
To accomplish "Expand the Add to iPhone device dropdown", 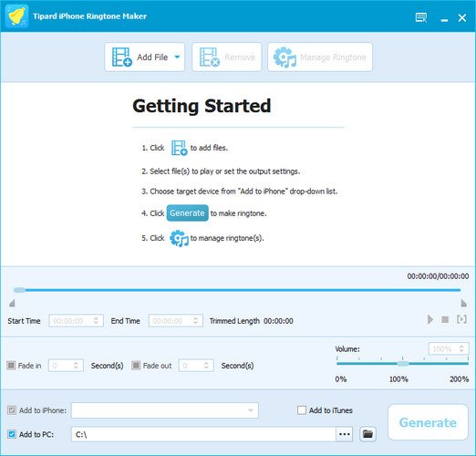I will (165, 410).
